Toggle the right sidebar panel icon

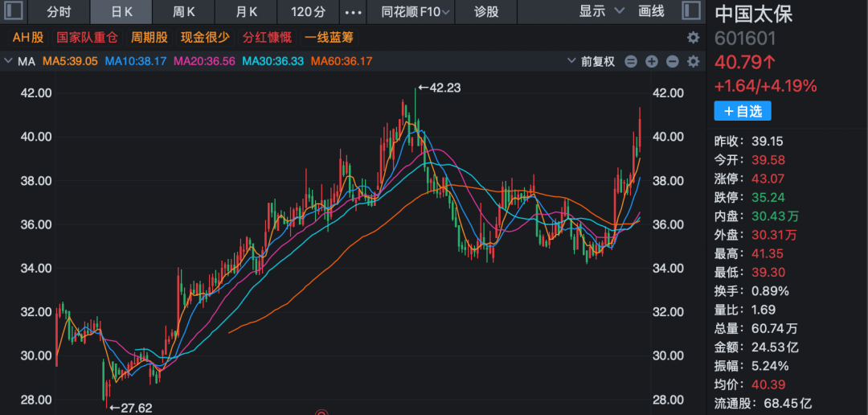pos(690,11)
